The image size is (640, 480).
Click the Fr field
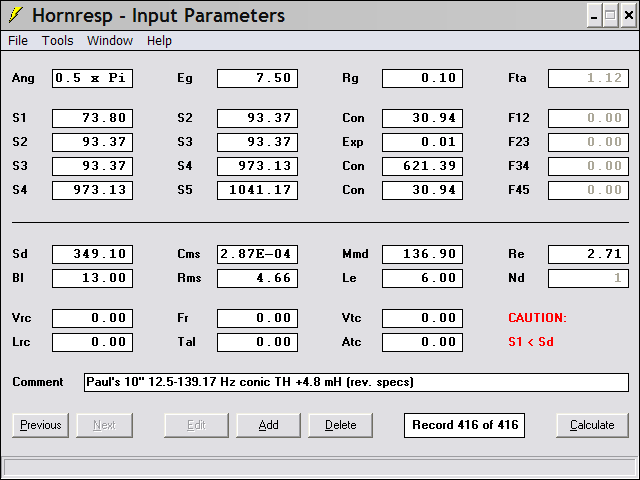[258, 318]
